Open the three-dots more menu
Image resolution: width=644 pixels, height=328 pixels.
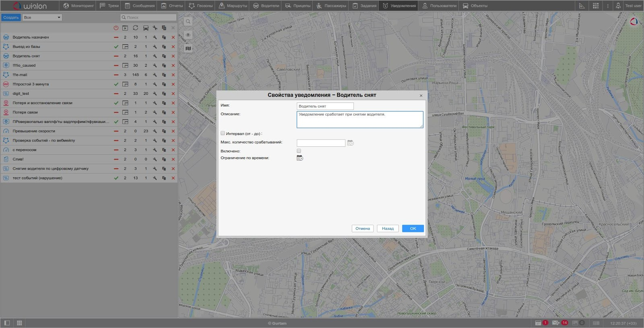608,6
